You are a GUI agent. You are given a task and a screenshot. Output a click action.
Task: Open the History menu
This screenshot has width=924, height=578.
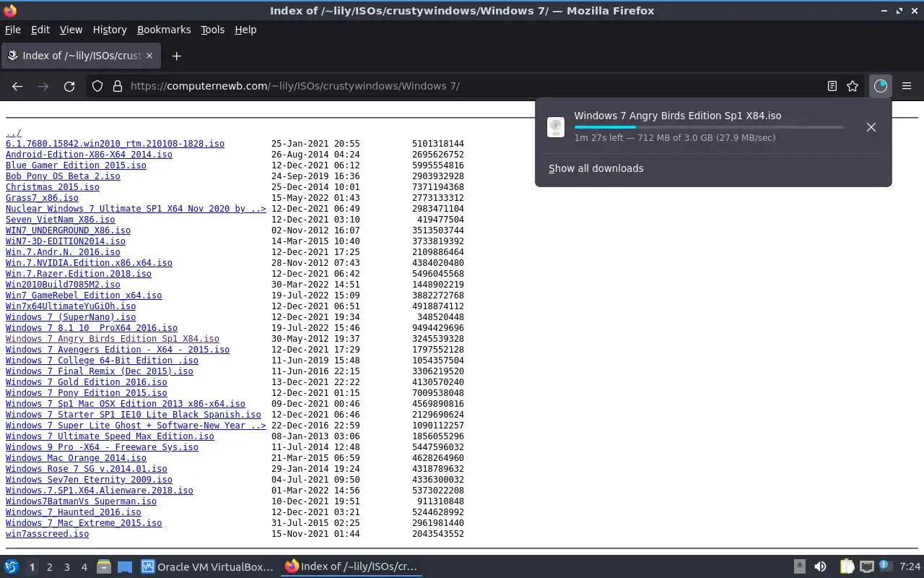tap(110, 30)
